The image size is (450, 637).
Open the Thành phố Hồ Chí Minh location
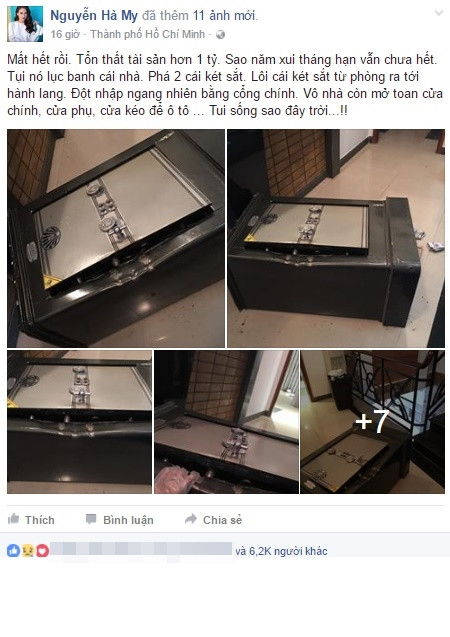[147, 35]
